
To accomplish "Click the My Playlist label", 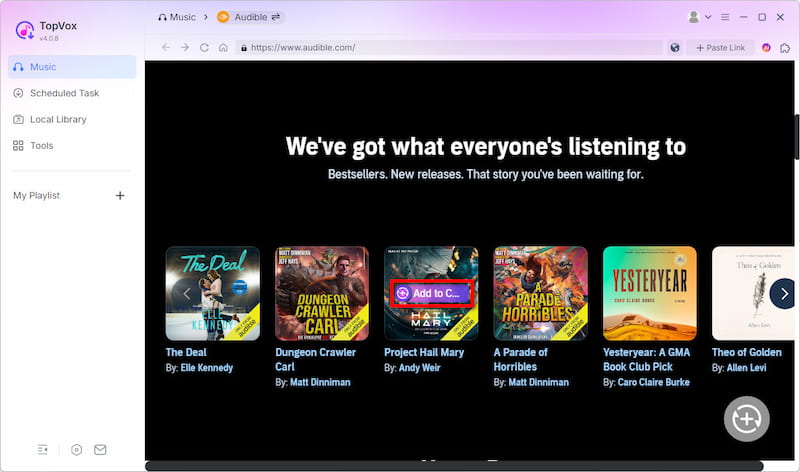I will tap(36, 195).
